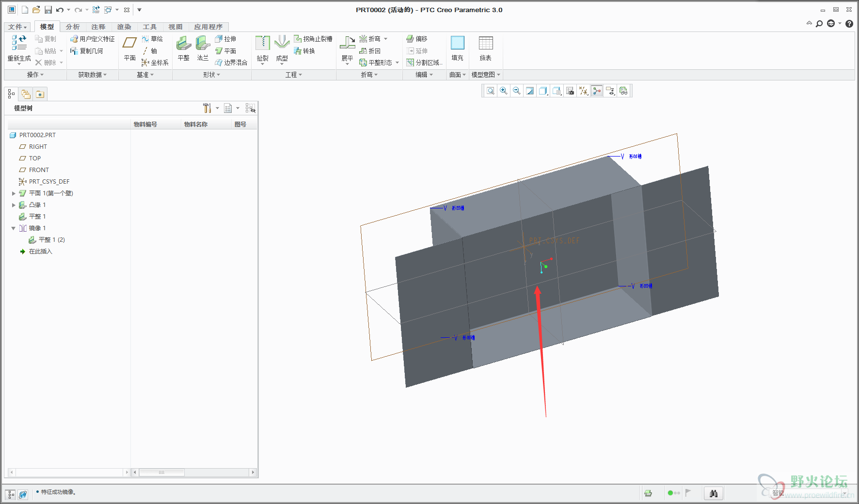Select the Fill (填充) surface tool
Viewport: 859px width, 504px height.
pos(457,48)
